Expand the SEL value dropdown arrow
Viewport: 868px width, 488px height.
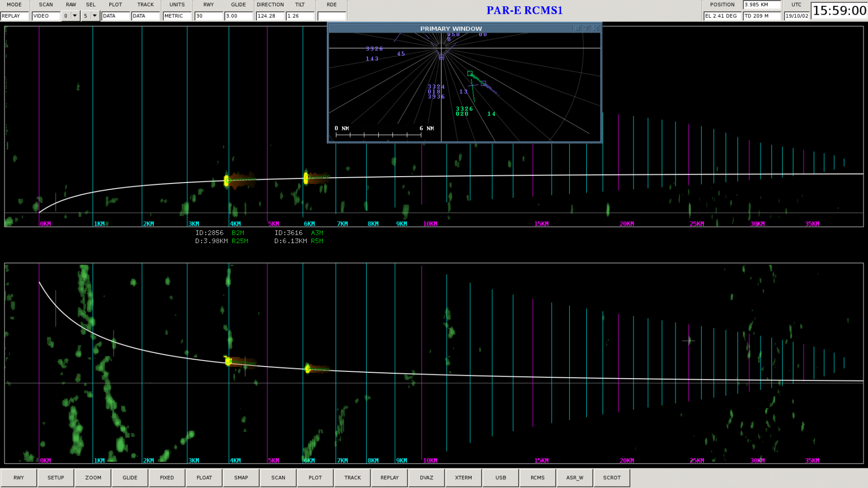95,16
